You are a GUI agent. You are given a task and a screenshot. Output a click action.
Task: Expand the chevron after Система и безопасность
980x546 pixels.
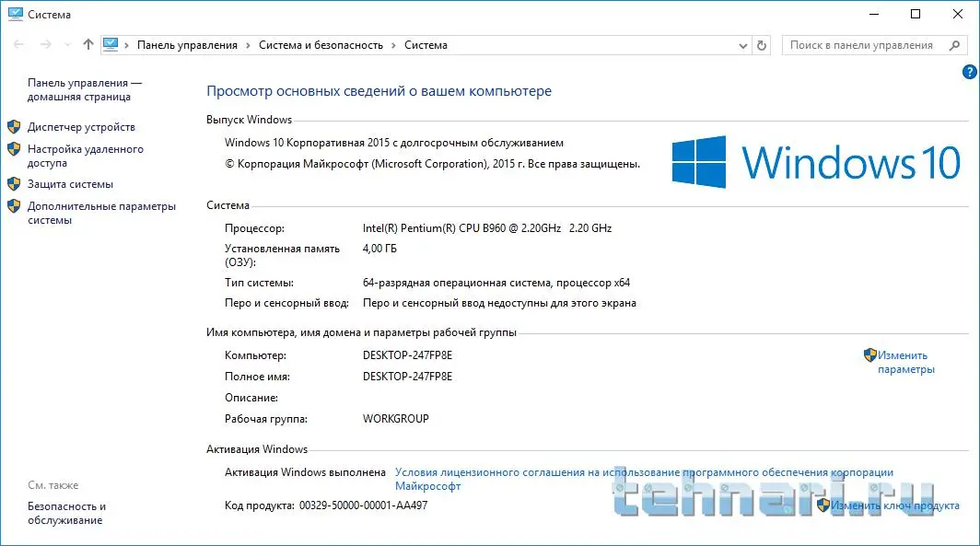(x=394, y=46)
